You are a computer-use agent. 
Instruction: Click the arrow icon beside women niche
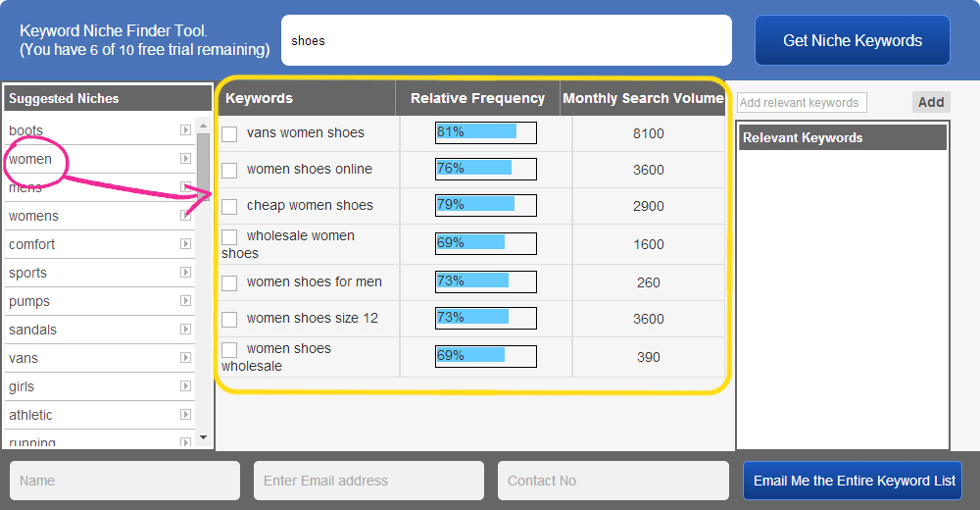(x=185, y=158)
